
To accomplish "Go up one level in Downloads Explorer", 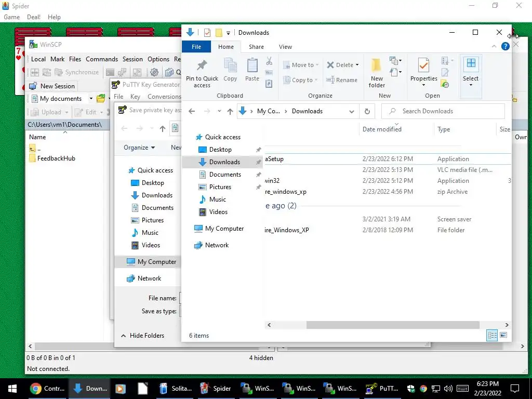I will 230,111.
